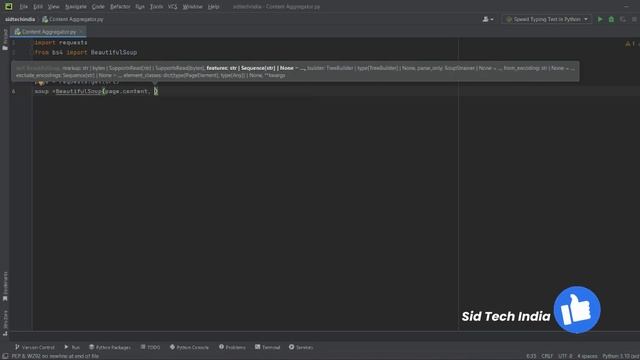Open the VCS menu

click(x=173, y=7)
